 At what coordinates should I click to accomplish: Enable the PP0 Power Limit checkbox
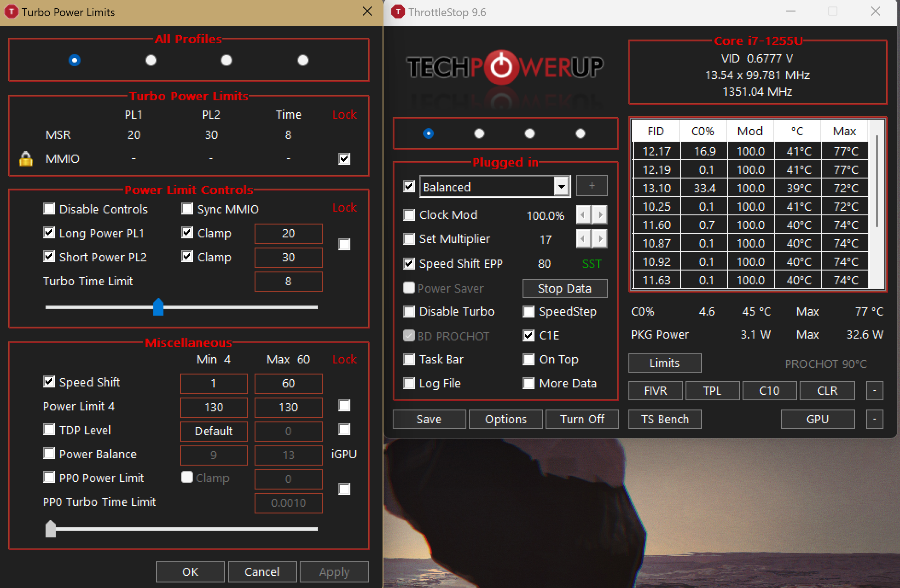click(x=49, y=478)
